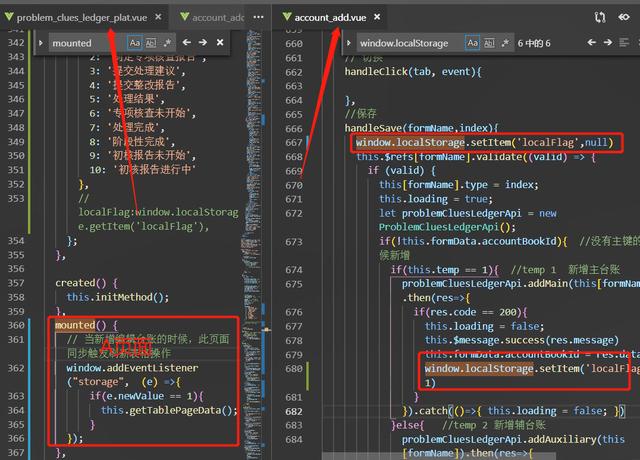The width and height of the screenshot is (640, 460).
Task: Click line number 667 in right editor
Action: [x=294, y=142]
